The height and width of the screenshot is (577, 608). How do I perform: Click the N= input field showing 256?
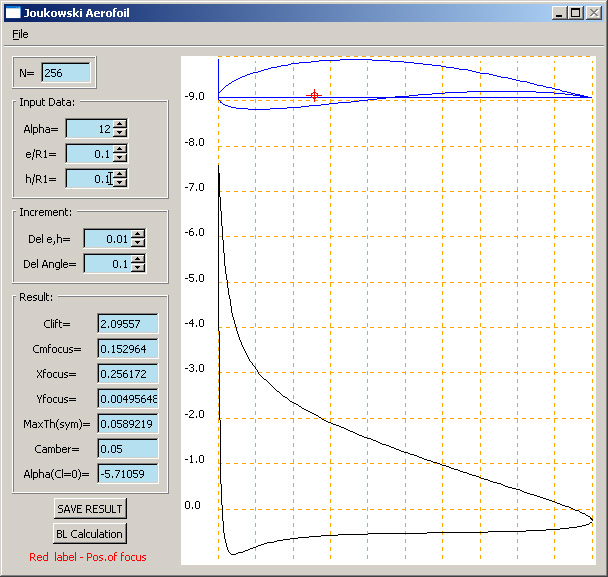(66, 73)
